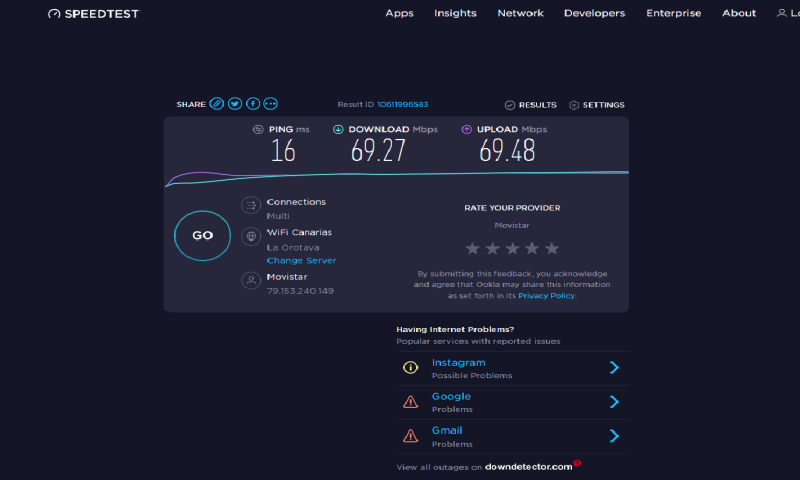Click the Movistar name above the IP

[x=287, y=277]
